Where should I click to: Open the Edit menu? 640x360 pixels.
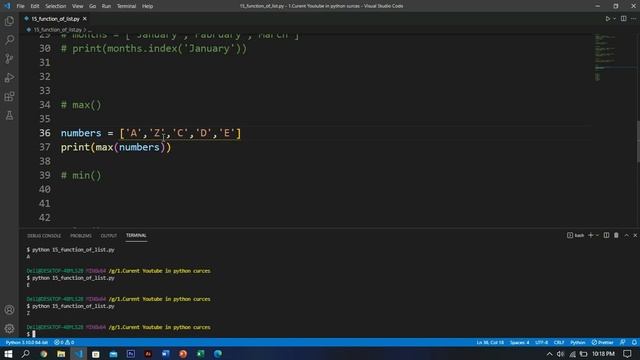point(35,6)
